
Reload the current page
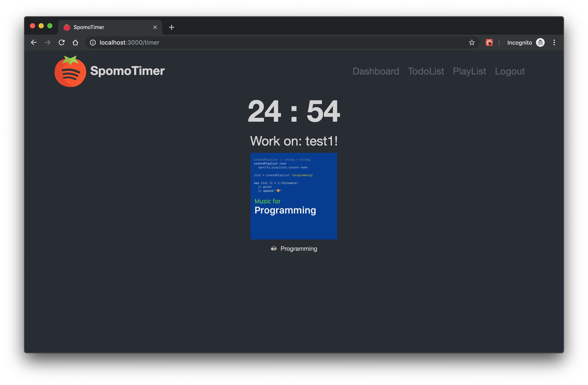[62, 42]
